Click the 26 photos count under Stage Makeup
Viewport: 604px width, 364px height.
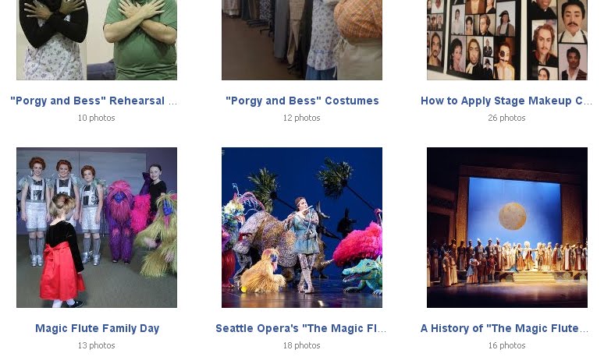[506, 118]
